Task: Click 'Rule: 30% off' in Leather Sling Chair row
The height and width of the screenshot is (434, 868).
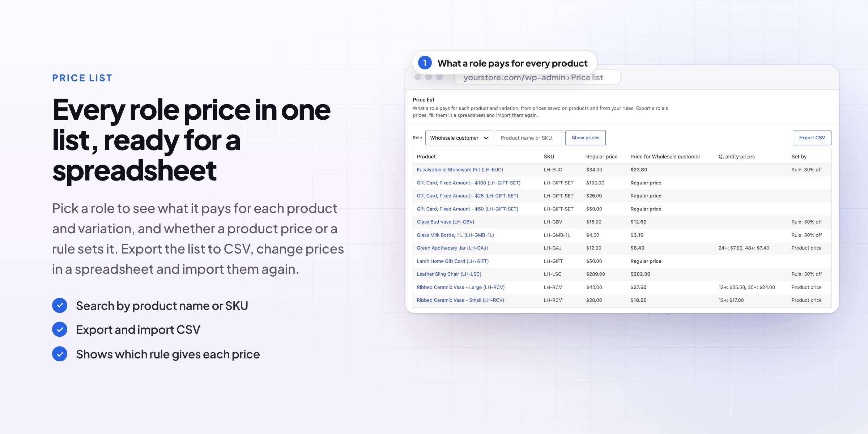Action: pyautogui.click(x=807, y=274)
